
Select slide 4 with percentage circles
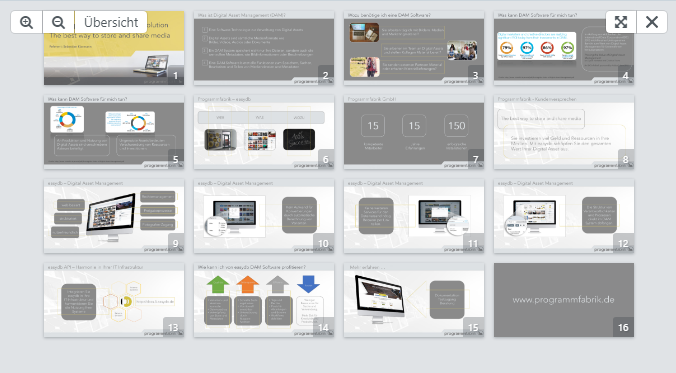[564, 48]
